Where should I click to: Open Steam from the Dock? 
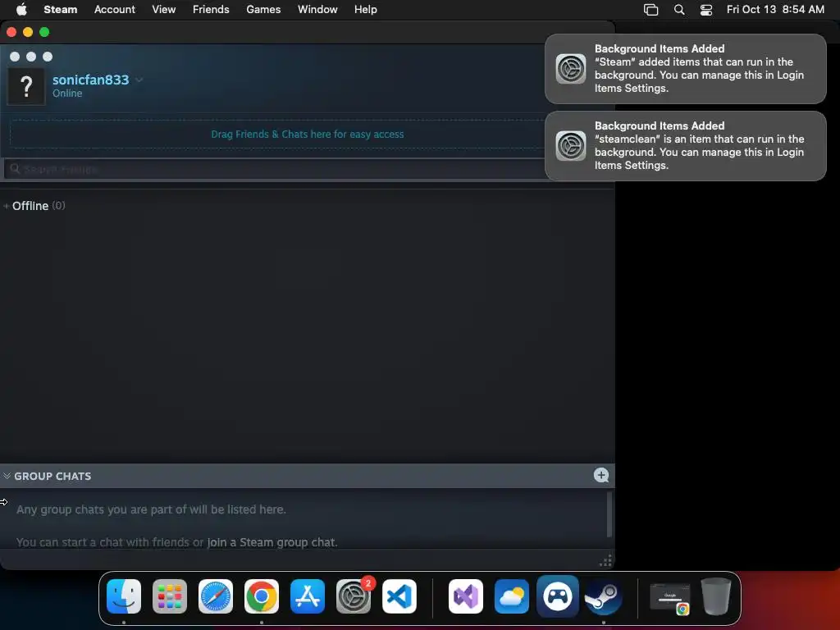pyautogui.click(x=603, y=596)
